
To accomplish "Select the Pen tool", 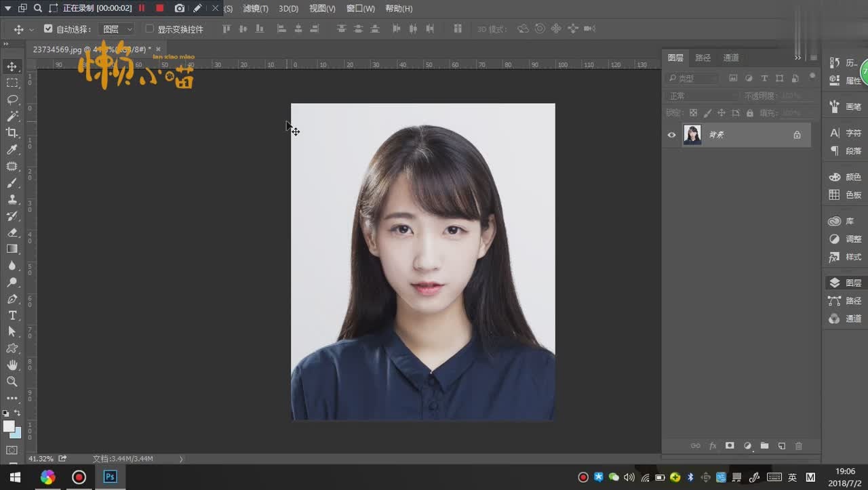I will click(x=12, y=299).
